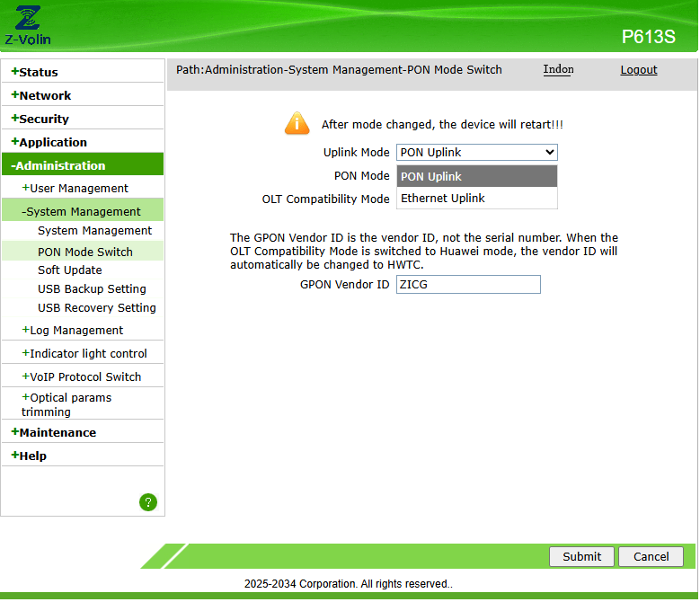Select PON Uplink option in list
The height and width of the screenshot is (602, 700).
click(x=477, y=176)
